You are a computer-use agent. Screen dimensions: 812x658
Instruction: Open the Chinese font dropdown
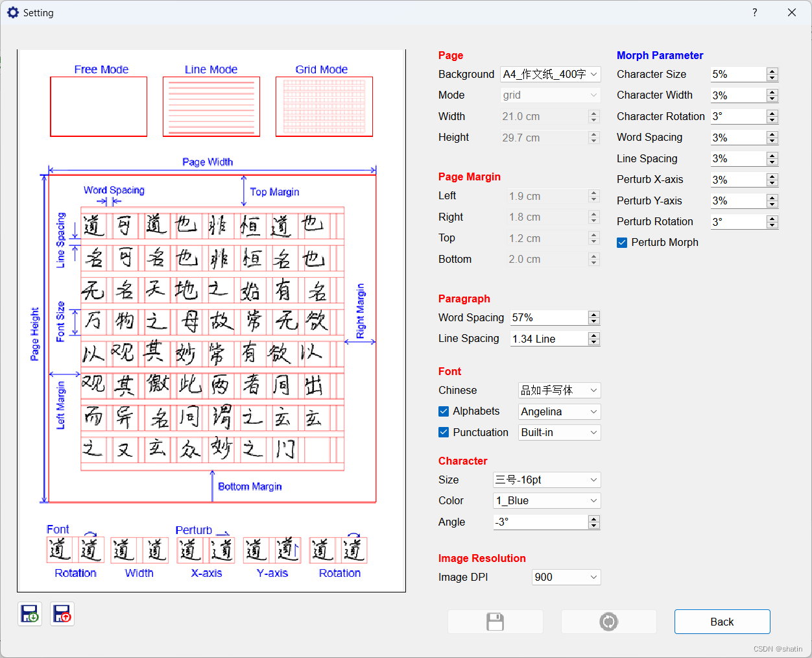tap(559, 390)
